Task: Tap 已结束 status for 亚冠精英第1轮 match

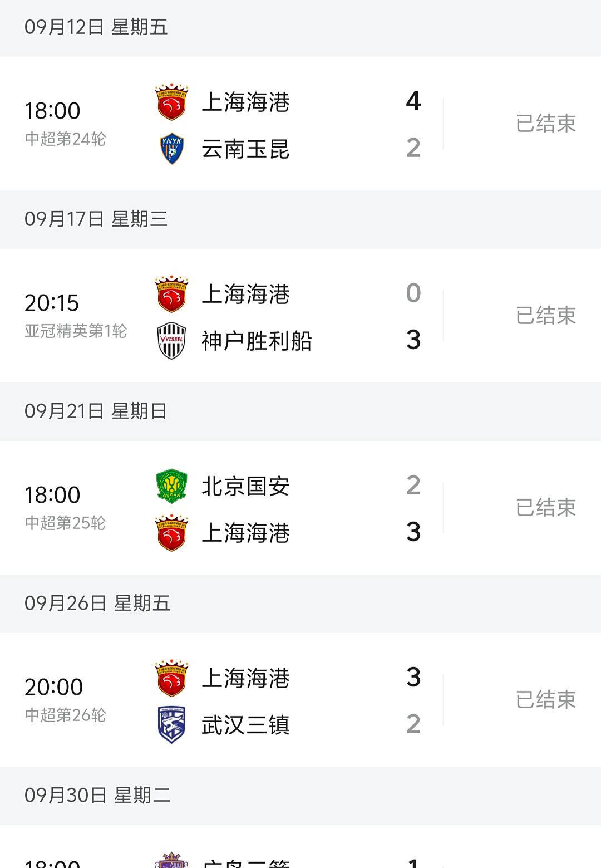Action: pyautogui.click(x=545, y=316)
